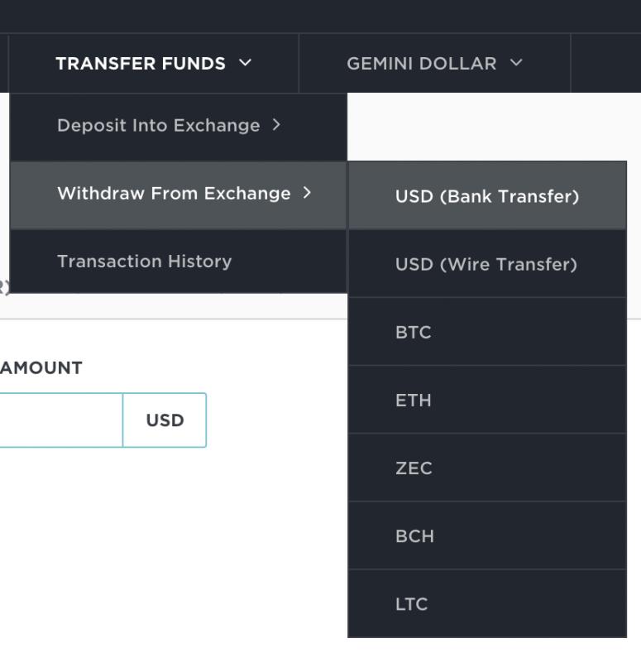Open the TRANSFER FUNDS menu label
Screen dimensions: 641x672
click(141, 64)
